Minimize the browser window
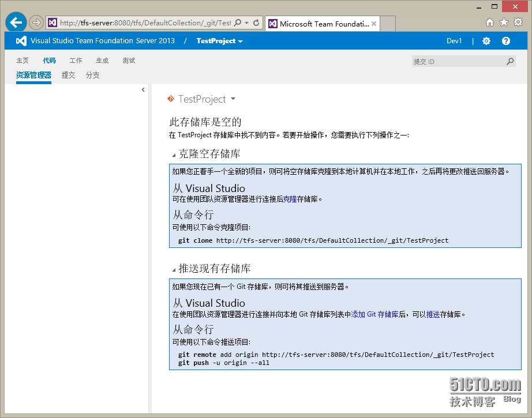This screenshot has width=532, height=418. click(479, 7)
